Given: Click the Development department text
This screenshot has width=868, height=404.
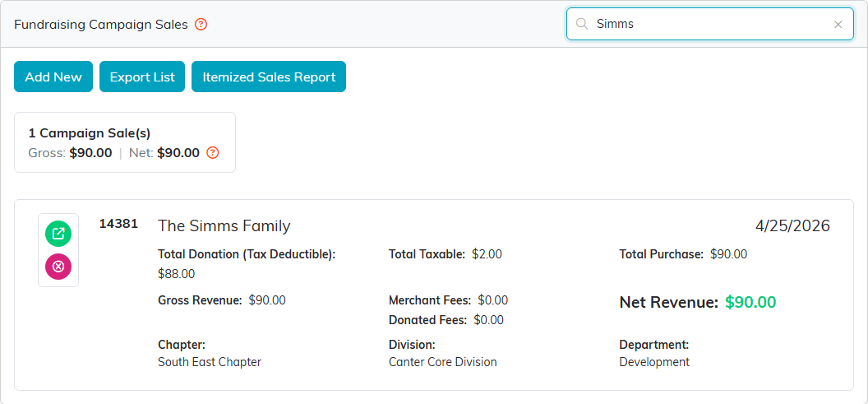Looking at the screenshot, I should (654, 362).
